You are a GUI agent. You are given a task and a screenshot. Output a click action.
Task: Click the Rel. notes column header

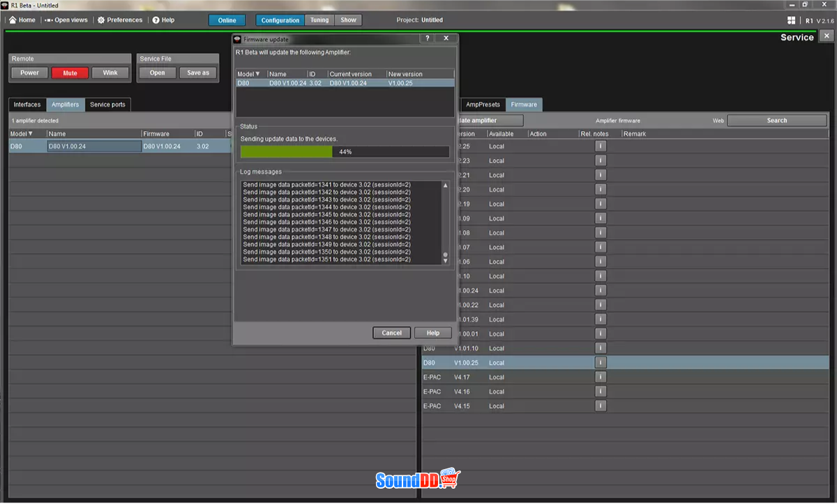click(x=599, y=134)
